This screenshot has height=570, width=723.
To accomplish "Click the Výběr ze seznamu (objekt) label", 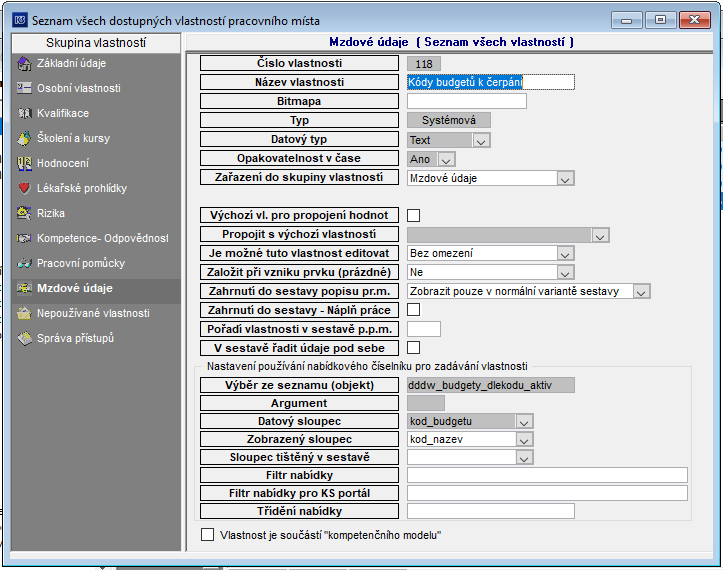I will 299,385.
